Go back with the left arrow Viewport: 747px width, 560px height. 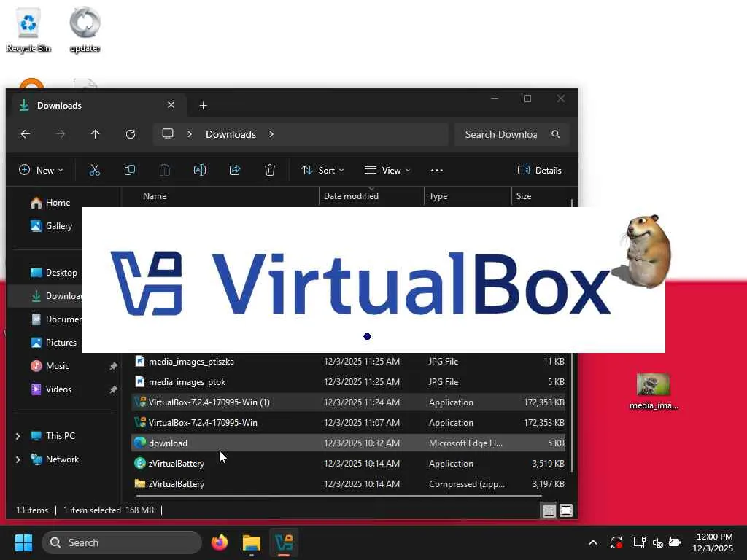point(26,134)
